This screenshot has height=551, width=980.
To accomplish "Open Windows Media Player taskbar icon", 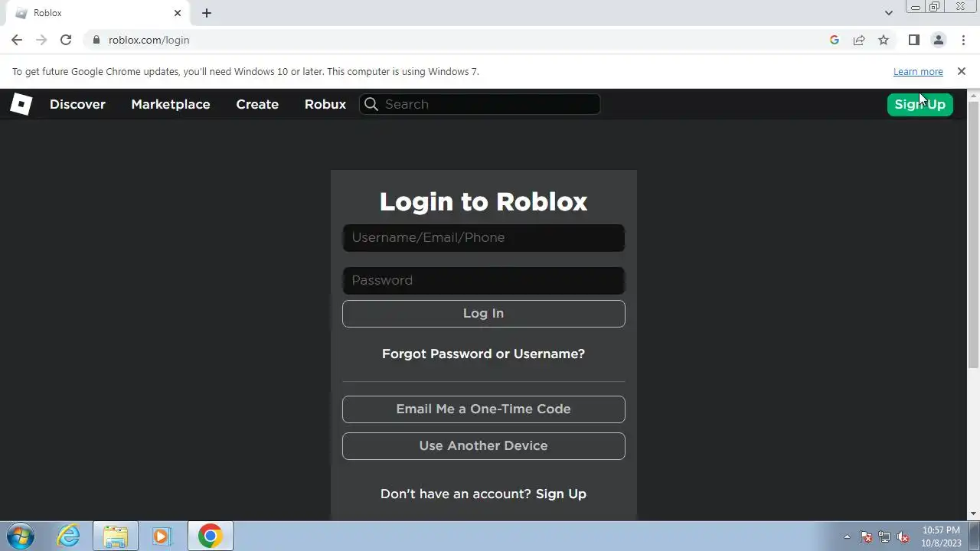I will pos(162,536).
